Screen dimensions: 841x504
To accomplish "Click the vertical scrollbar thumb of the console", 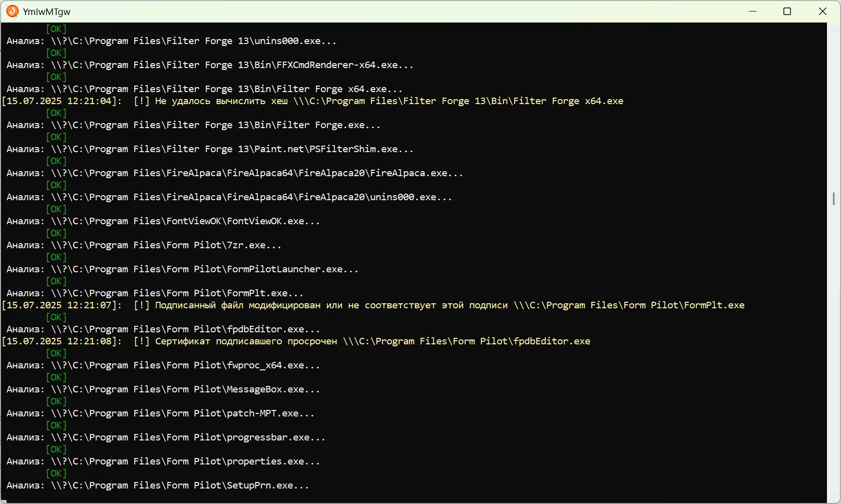I will [833, 199].
